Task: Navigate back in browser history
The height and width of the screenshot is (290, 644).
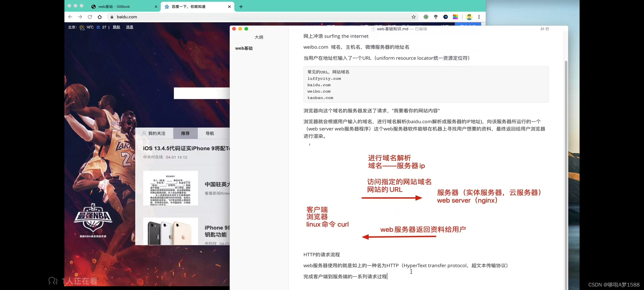Action: coord(70,17)
